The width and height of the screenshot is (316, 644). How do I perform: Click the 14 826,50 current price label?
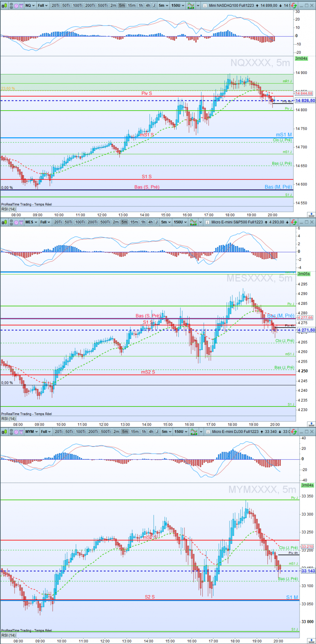click(305, 101)
